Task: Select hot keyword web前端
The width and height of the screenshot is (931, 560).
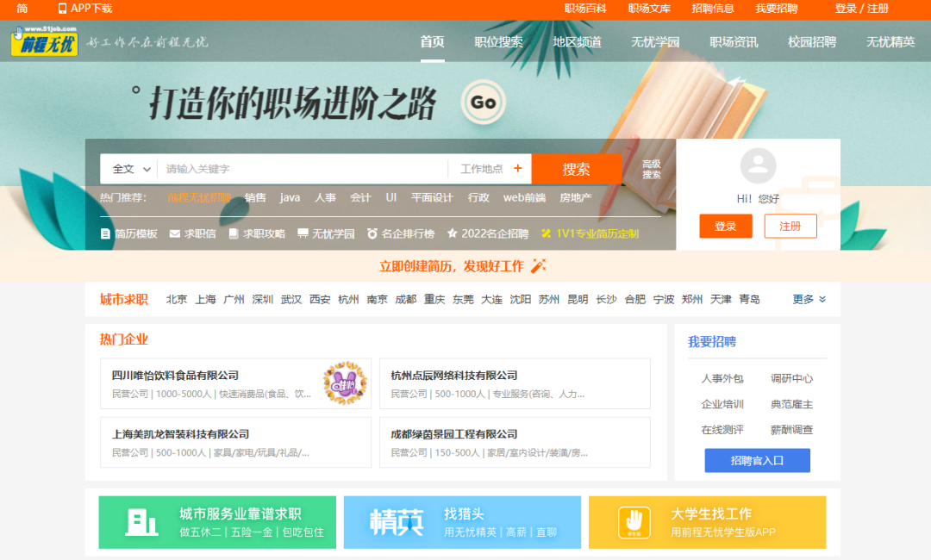Action: coord(524,197)
